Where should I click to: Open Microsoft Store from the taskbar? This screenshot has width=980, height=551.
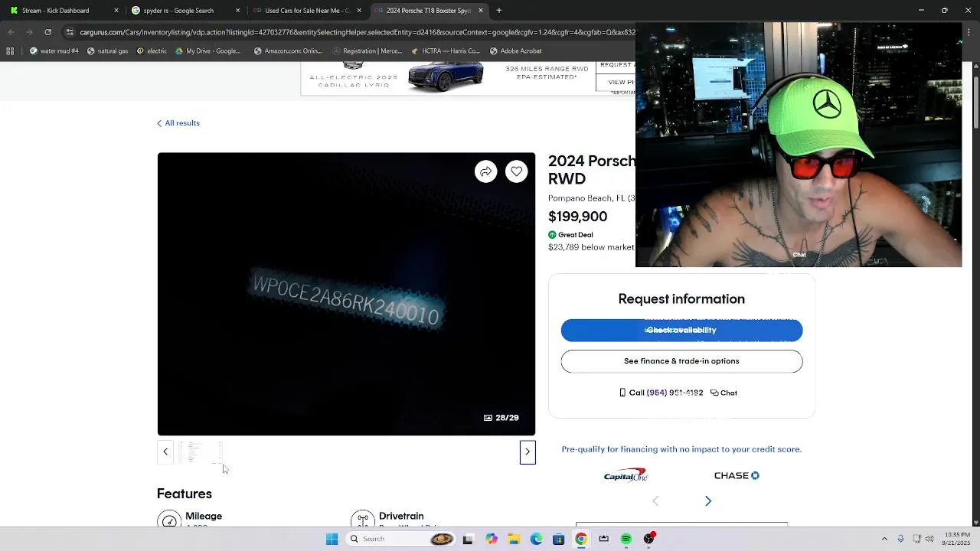(559, 539)
